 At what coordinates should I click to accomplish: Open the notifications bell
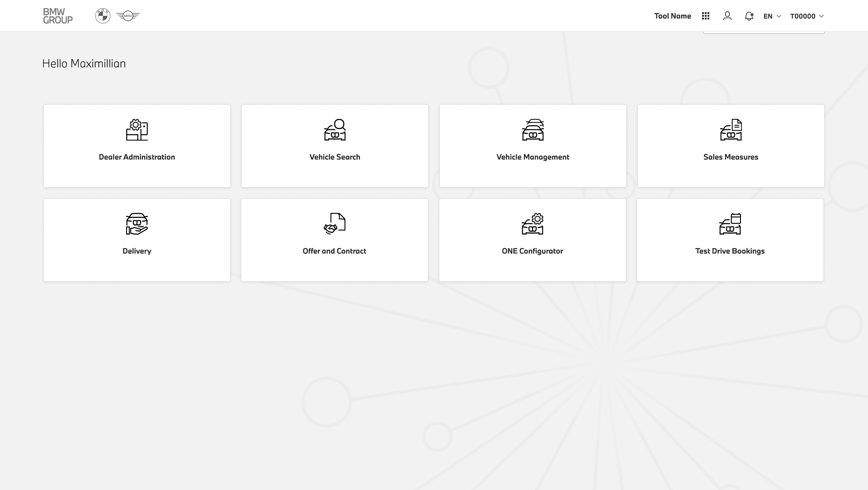(749, 16)
